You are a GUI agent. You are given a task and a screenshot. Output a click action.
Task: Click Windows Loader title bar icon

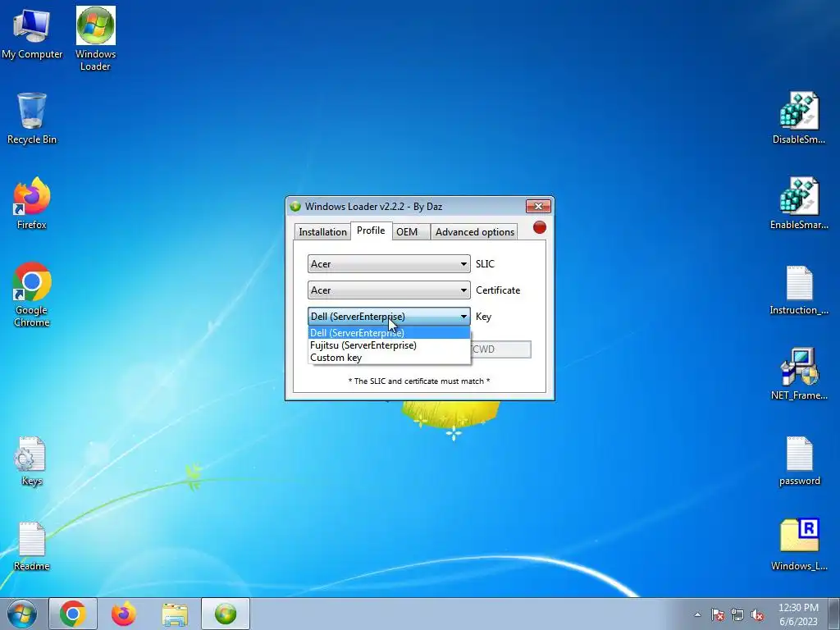tap(295, 206)
